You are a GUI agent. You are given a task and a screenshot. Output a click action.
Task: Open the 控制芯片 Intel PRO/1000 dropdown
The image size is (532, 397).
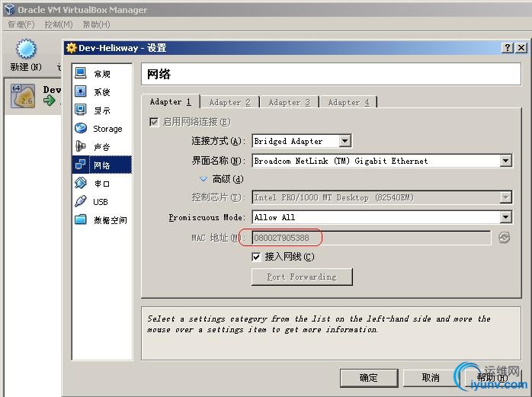(x=505, y=197)
